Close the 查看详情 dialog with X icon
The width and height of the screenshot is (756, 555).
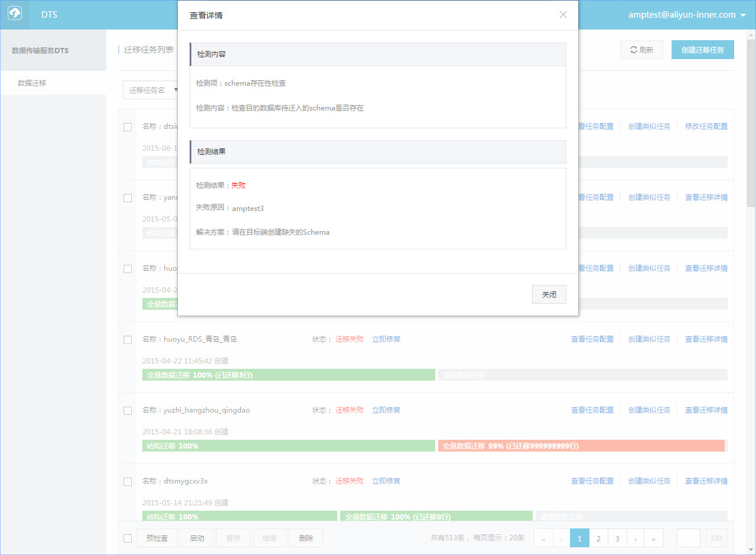[563, 15]
